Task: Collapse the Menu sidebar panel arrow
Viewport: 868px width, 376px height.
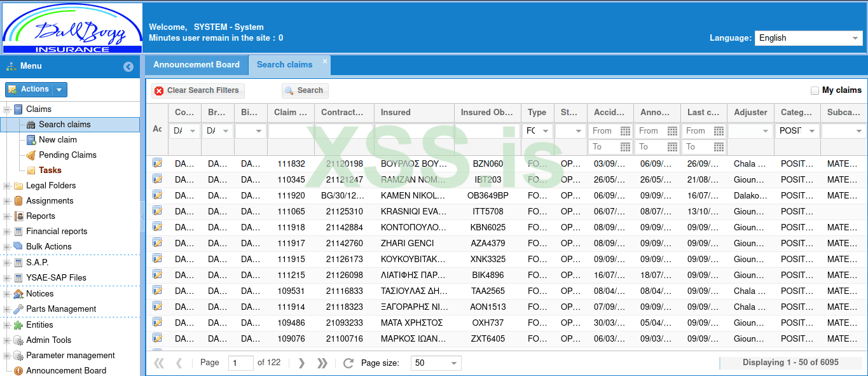Action: click(x=128, y=67)
